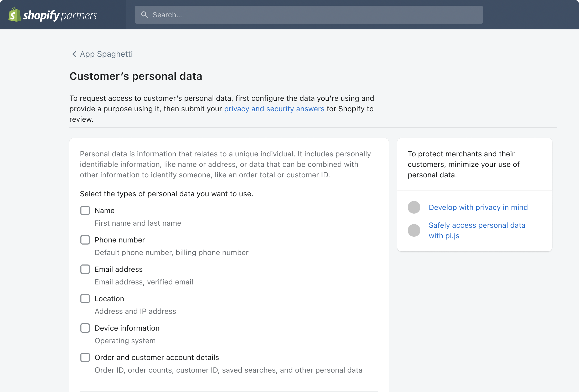Open Develop with privacy in mind link
This screenshot has width=579, height=392.
click(x=478, y=207)
